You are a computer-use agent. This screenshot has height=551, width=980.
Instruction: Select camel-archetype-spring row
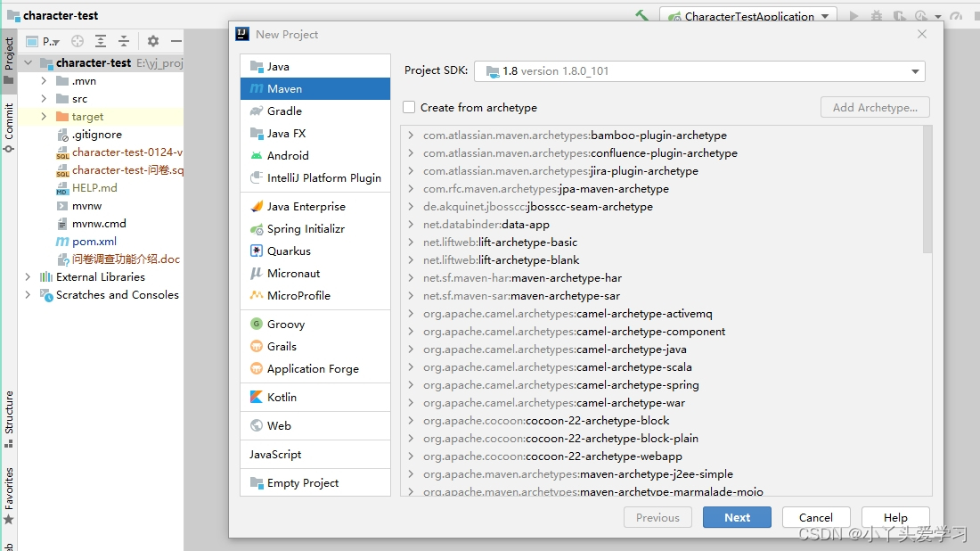pyautogui.click(x=661, y=384)
